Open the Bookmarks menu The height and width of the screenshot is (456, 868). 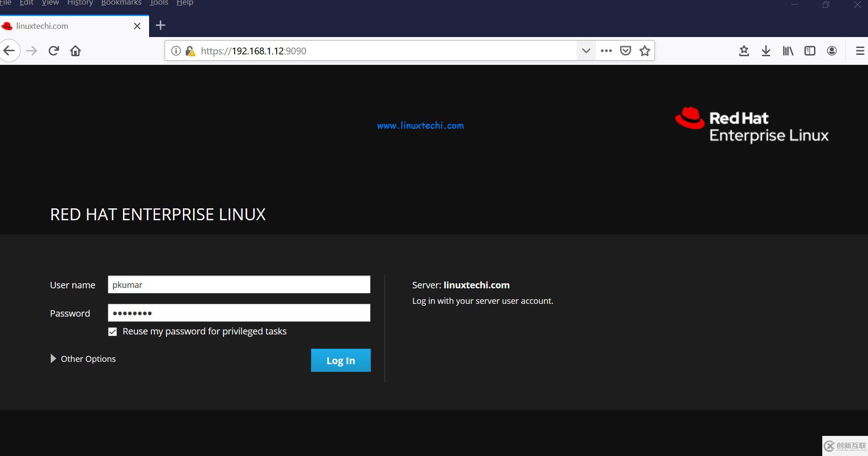[x=121, y=3]
